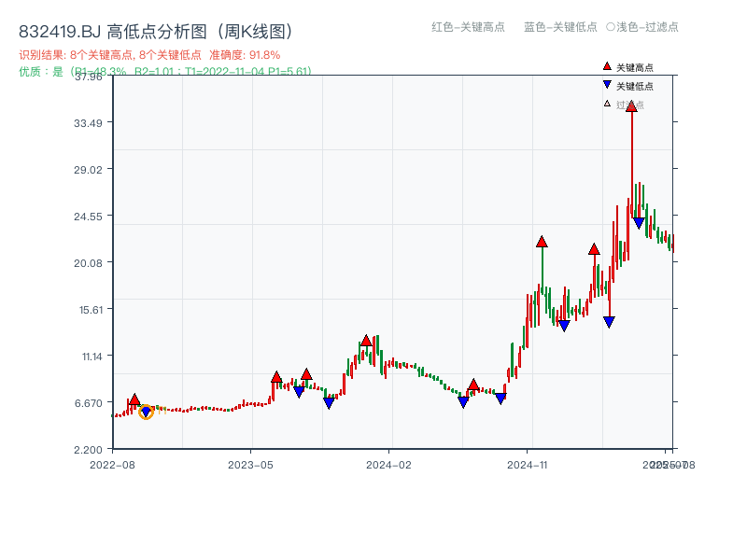This screenshot has height=560, width=747.
Task: Click the orange-circled filter point near 2022-08
Action: 146,412
